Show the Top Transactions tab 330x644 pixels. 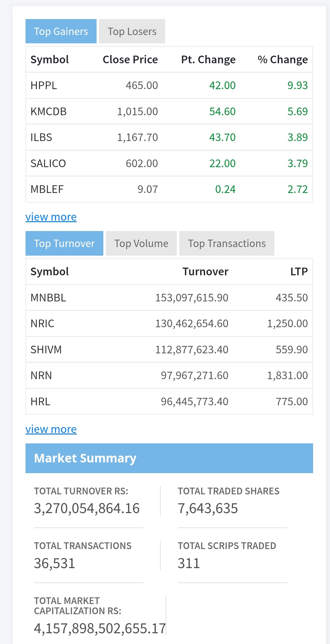[227, 243]
